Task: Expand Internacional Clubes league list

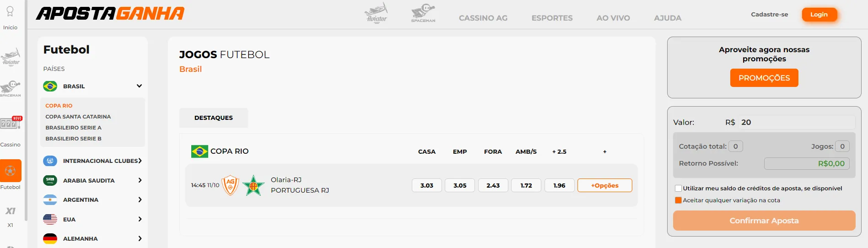Action: click(x=140, y=161)
